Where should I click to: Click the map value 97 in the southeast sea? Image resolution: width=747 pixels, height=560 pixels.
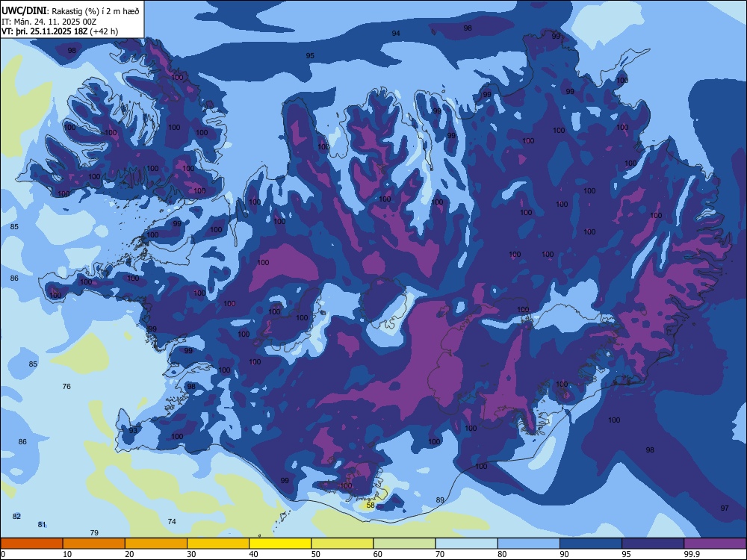[x=725, y=508]
